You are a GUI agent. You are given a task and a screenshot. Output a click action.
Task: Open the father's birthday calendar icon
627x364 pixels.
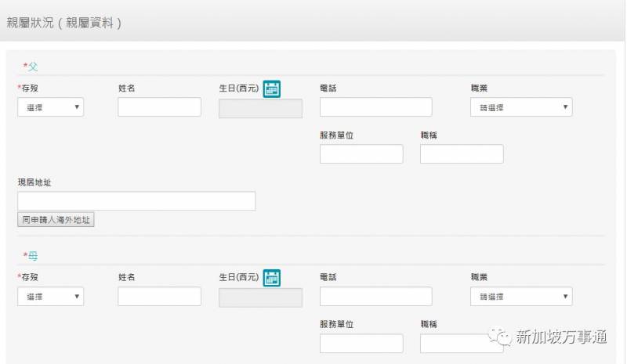point(272,88)
